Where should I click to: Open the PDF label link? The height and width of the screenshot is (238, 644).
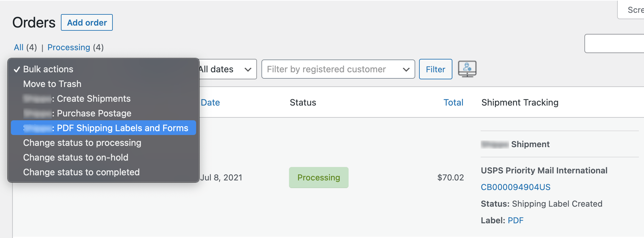click(x=516, y=220)
